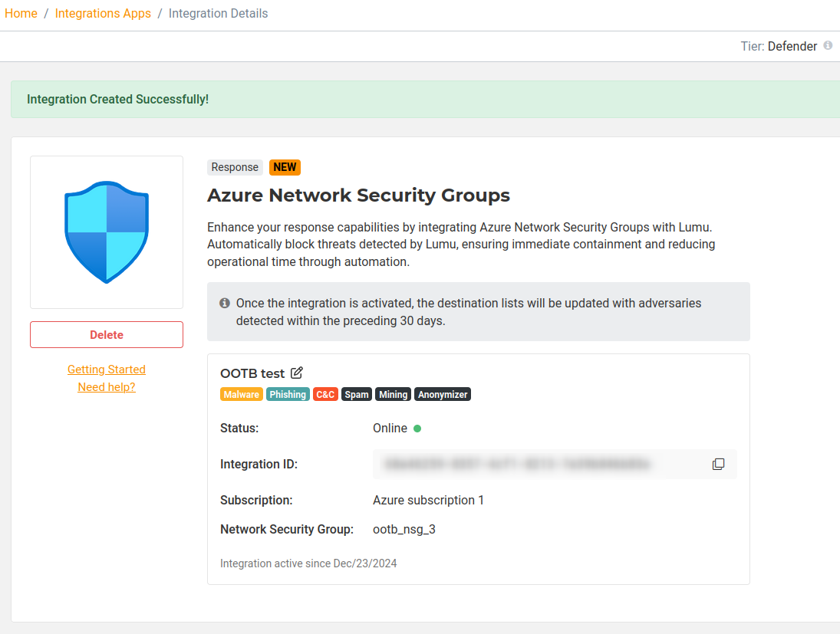
Task: Open the Getting Started link
Action: click(x=107, y=370)
